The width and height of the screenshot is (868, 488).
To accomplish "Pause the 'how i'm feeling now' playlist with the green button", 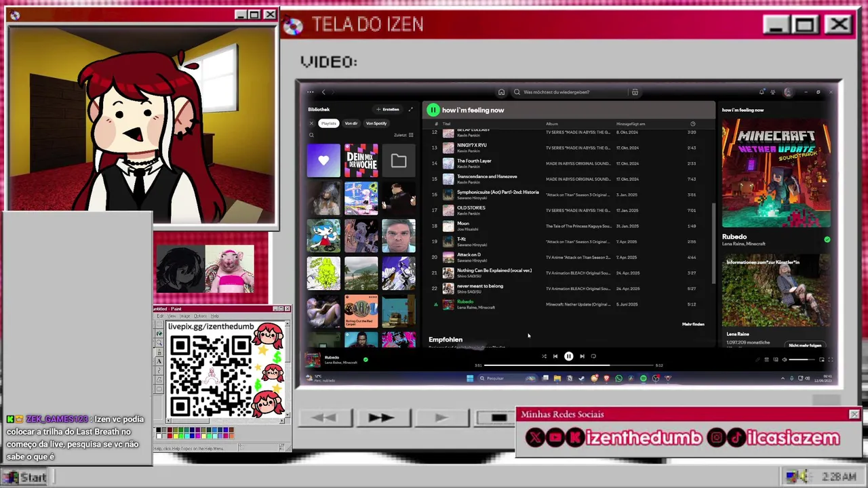I will point(433,110).
